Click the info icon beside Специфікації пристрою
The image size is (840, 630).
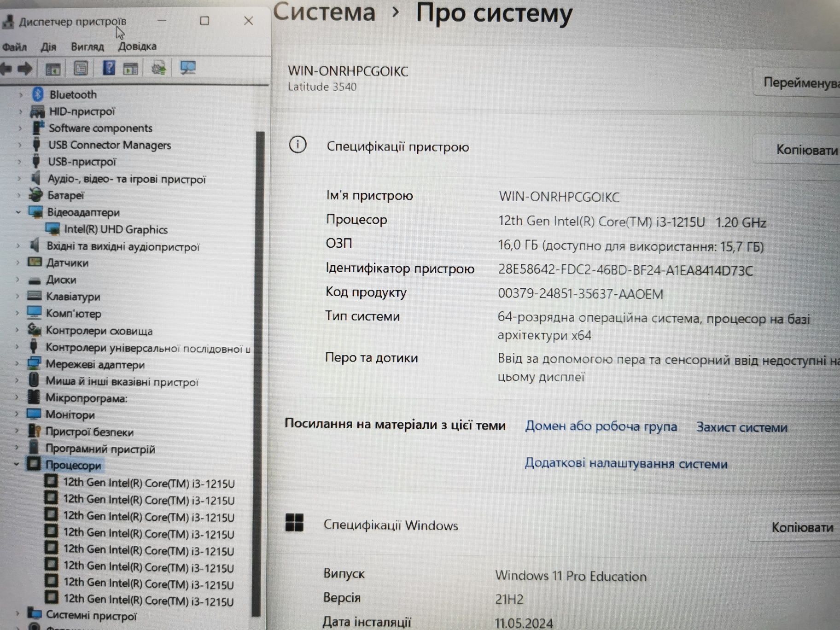coord(297,145)
